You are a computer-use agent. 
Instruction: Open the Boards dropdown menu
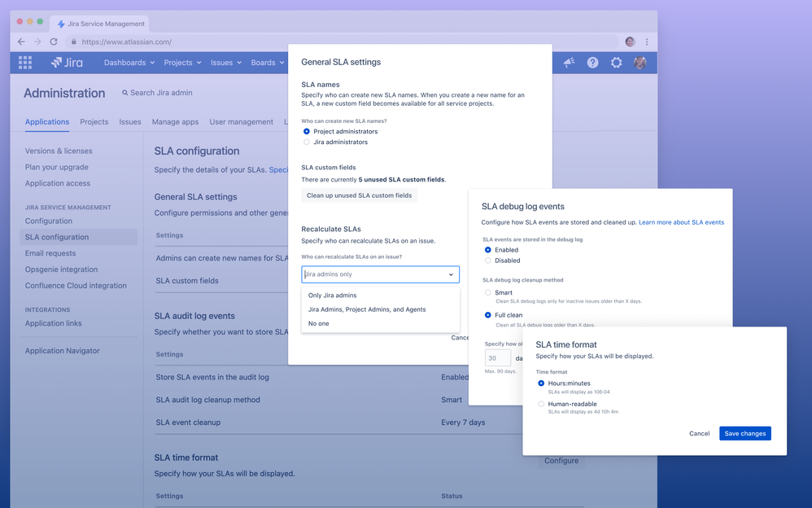267,63
